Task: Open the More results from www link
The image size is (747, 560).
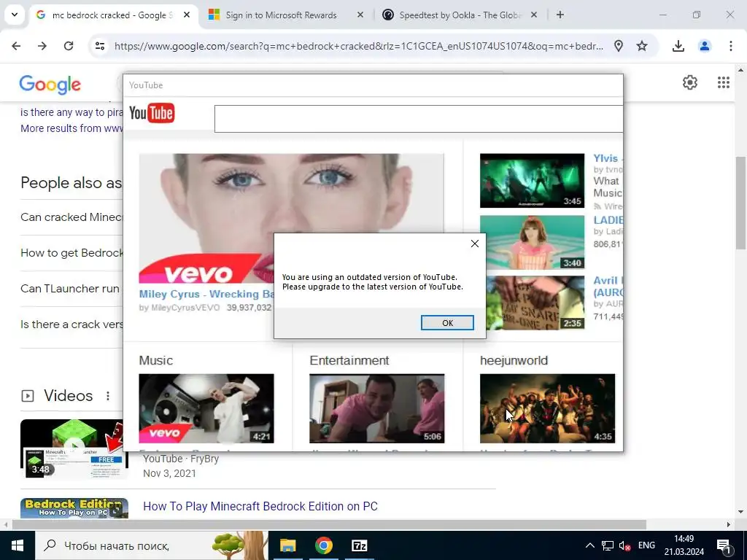Action: (71, 128)
